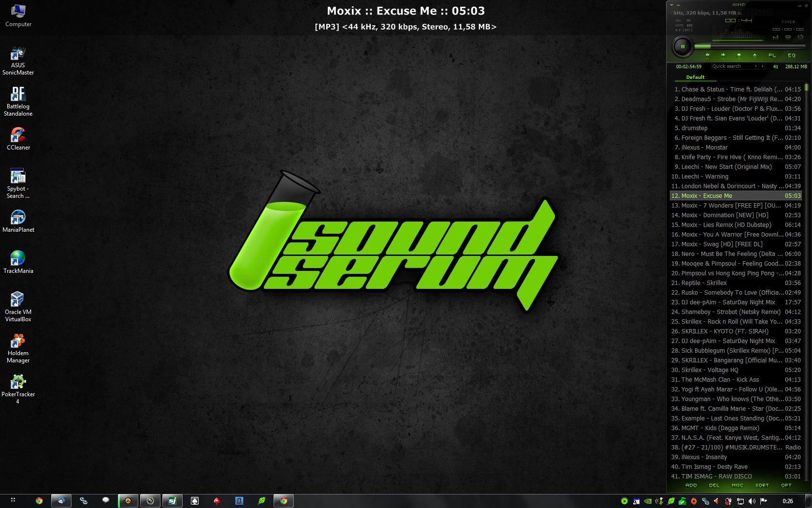Adjust the thin green volume bar under the visualizer
This screenshot has height=508, width=812.
[738, 40]
